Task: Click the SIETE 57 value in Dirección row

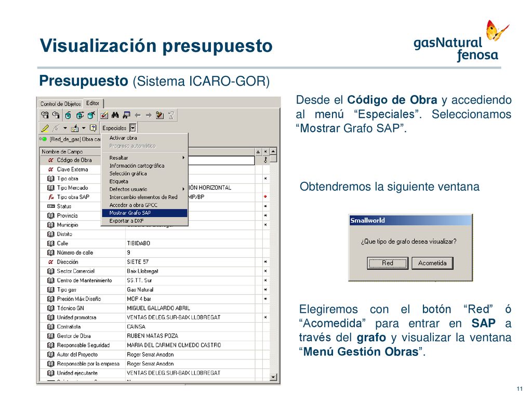Action: (138, 262)
